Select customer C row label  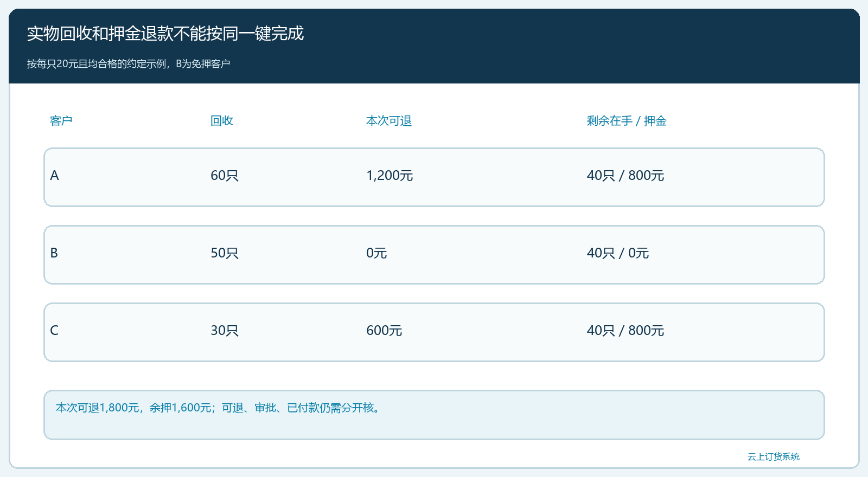(x=54, y=331)
